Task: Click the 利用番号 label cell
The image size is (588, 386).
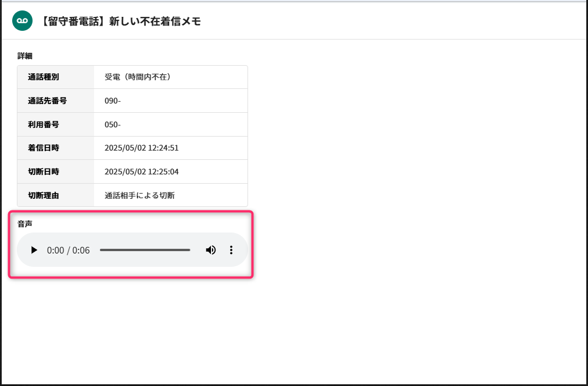Action: 56,124
